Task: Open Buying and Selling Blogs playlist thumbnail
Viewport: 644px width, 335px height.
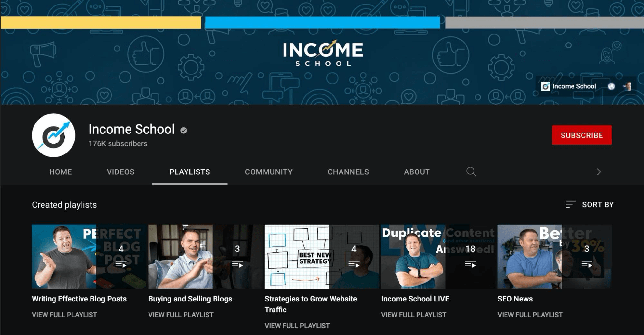Action: coord(205,257)
